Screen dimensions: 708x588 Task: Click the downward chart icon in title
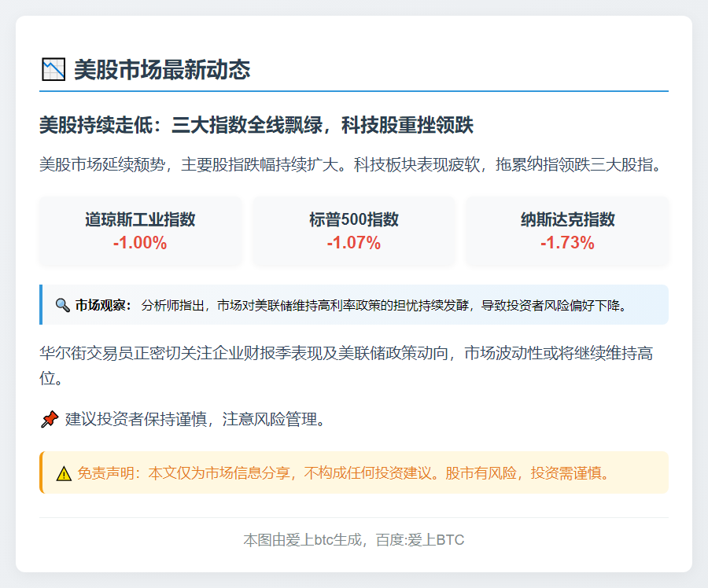point(53,69)
